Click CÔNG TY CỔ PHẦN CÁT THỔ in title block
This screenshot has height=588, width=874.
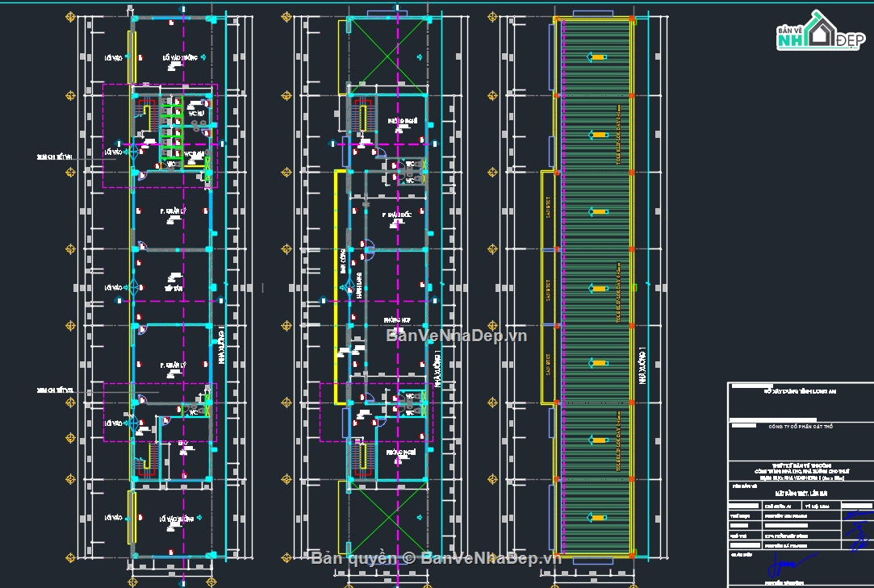(x=799, y=427)
